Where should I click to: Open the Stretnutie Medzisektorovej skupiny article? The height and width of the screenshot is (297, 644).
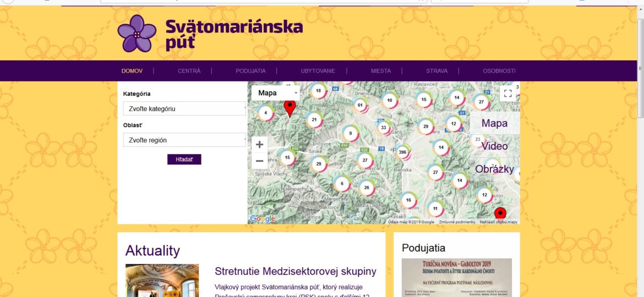(x=295, y=271)
